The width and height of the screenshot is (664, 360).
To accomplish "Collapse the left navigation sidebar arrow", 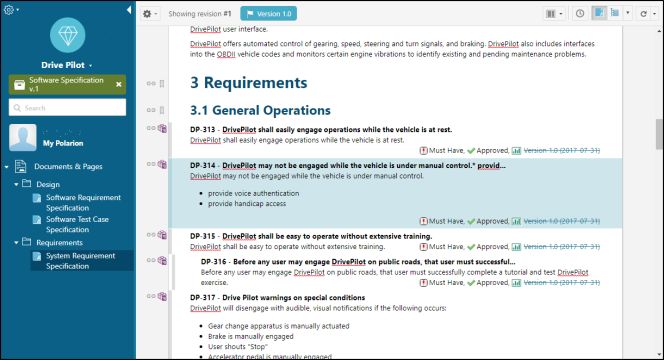I will pyautogui.click(x=129, y=9).
